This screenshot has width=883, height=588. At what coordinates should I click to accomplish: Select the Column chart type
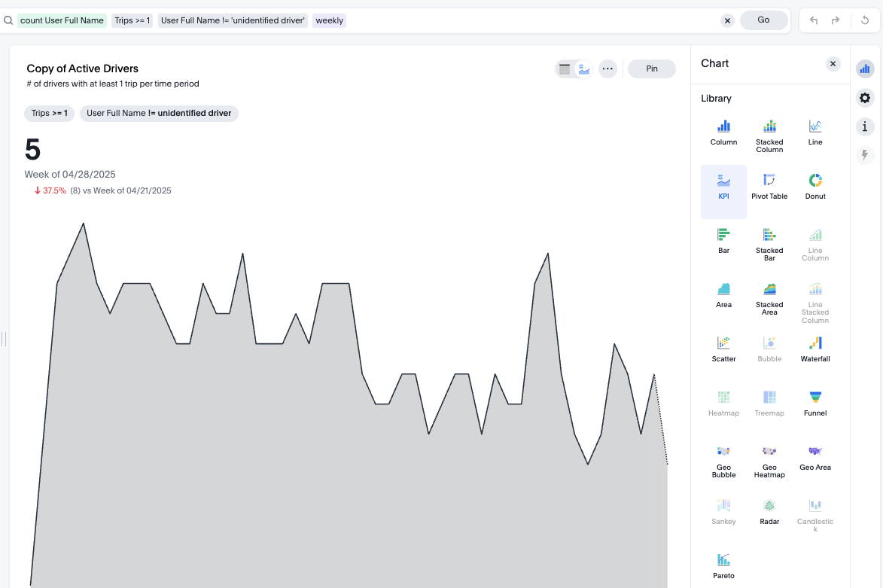point(723,132)
